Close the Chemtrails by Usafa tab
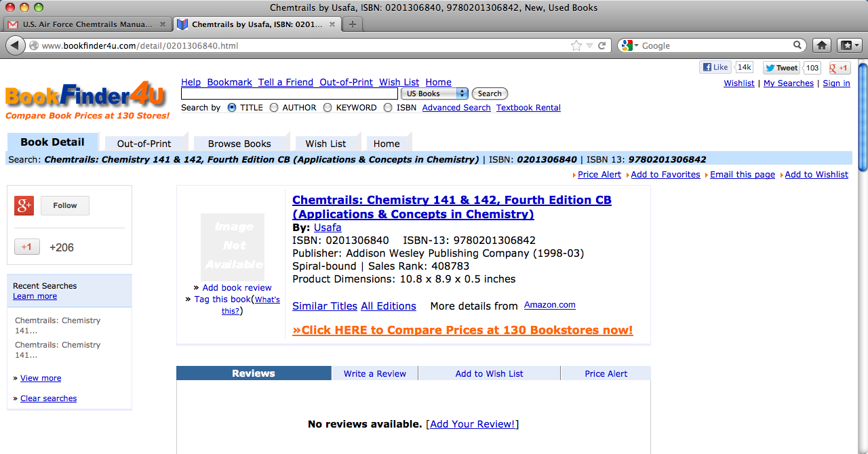 pyautogui.click(x=333, y=24)
